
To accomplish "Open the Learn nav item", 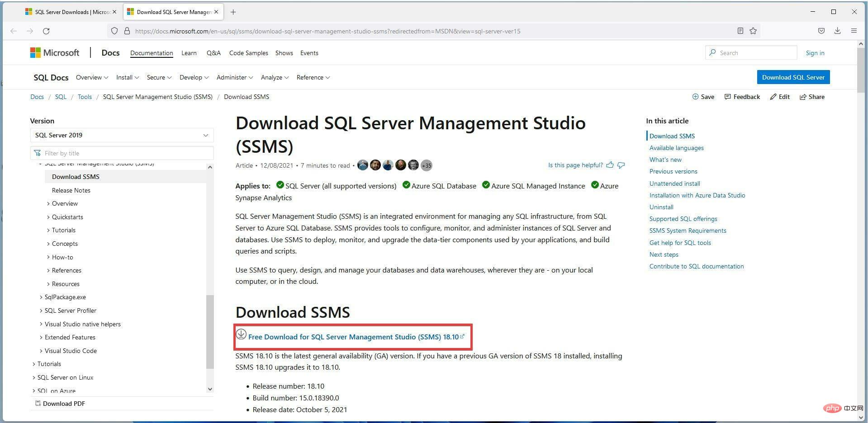I will tap(189, 53).
